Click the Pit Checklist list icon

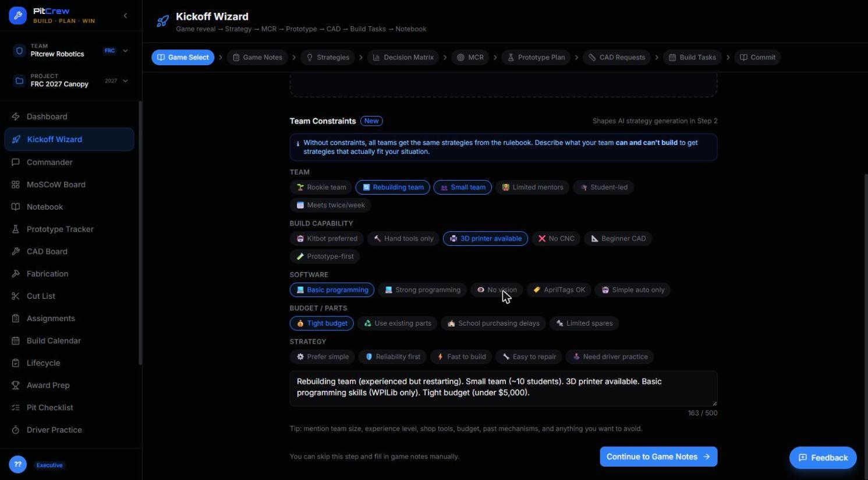(x=16, y=408)
